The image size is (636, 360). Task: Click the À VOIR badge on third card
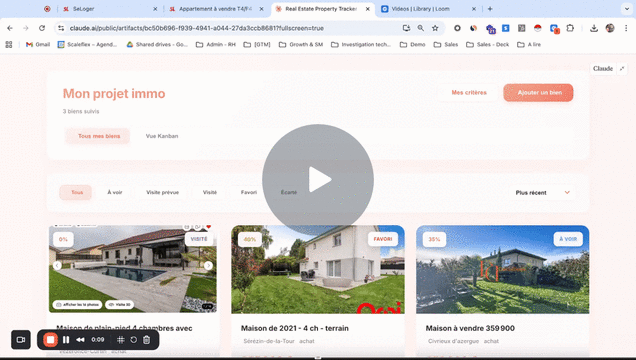(x=568, y=239)
